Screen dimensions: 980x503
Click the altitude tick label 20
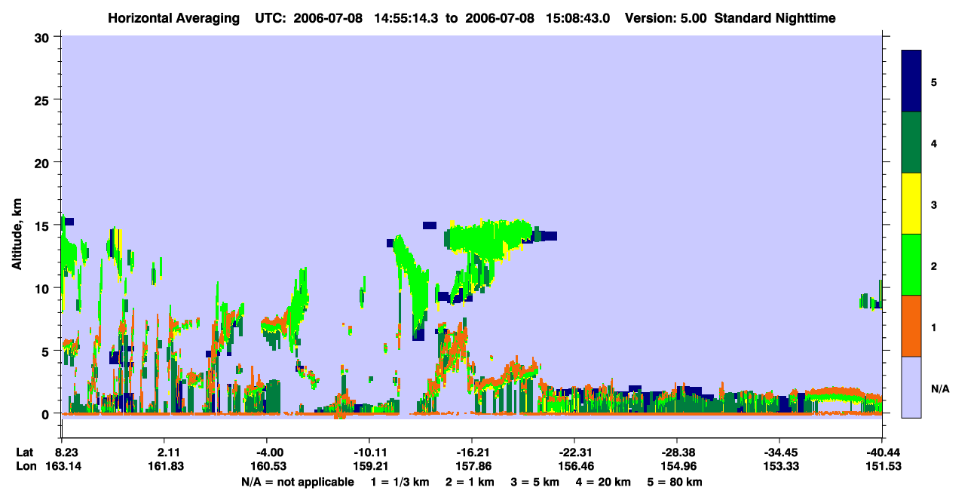click(43, 162)
